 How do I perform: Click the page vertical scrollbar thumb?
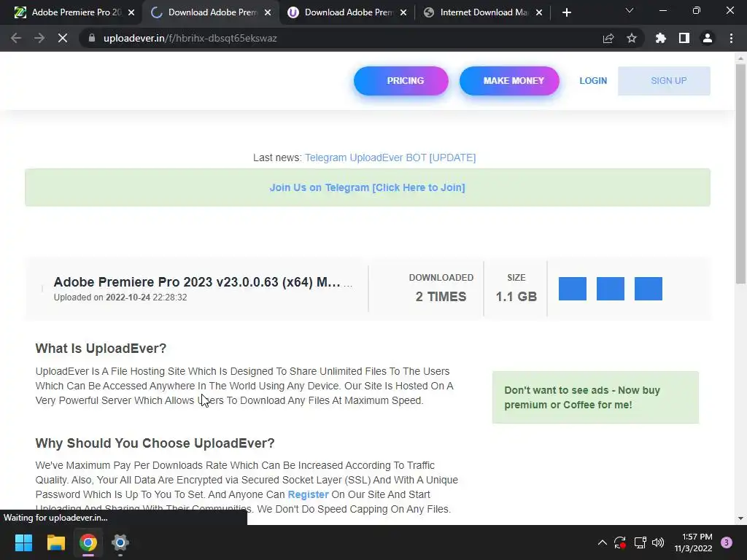click(740, 174)
